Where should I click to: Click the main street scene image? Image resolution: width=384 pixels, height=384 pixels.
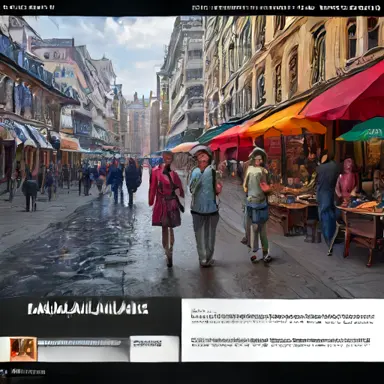(x=192, y=157)
